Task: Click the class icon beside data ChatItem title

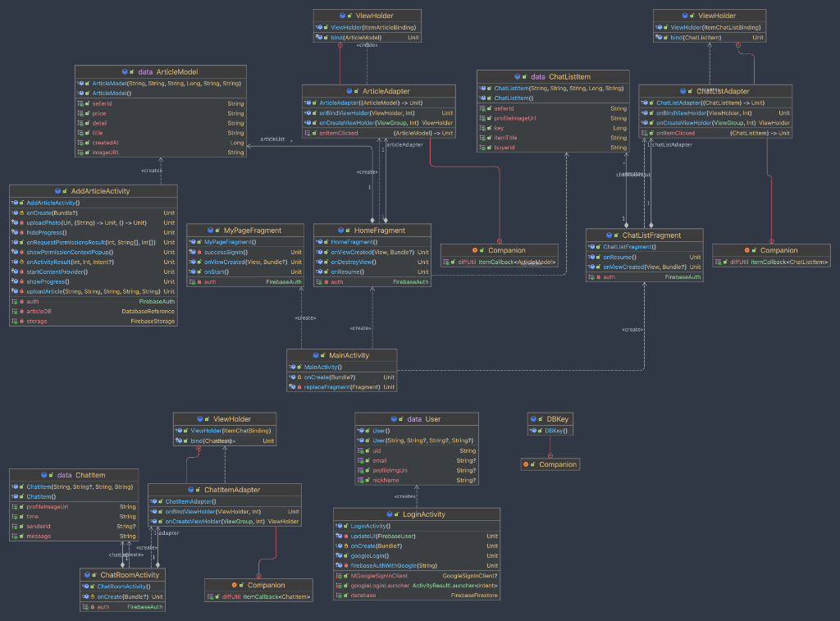Action: coord(44,475)
